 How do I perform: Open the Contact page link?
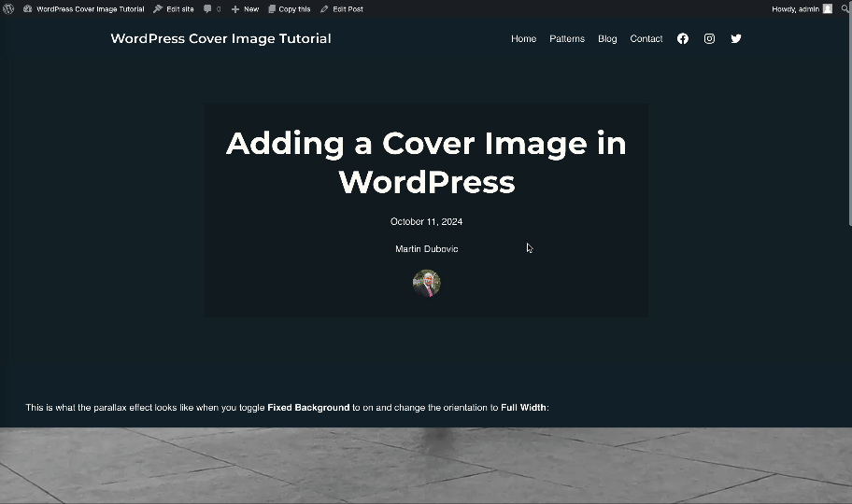(646, 39)
